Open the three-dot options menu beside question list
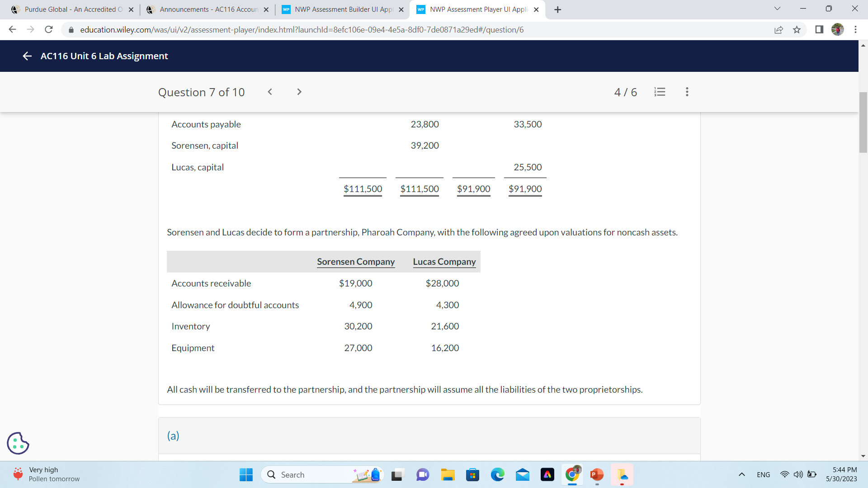868x488 pixels. (687, 92)
